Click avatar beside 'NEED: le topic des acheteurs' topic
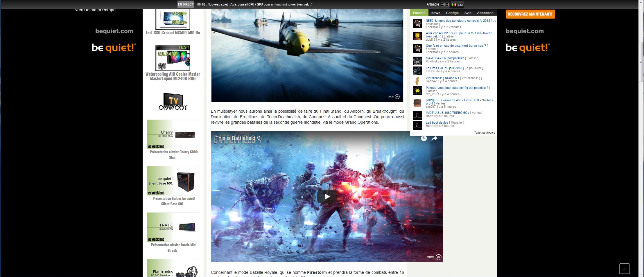The width and height of the screenshot is (644, 277). click(x=417, y=24)
